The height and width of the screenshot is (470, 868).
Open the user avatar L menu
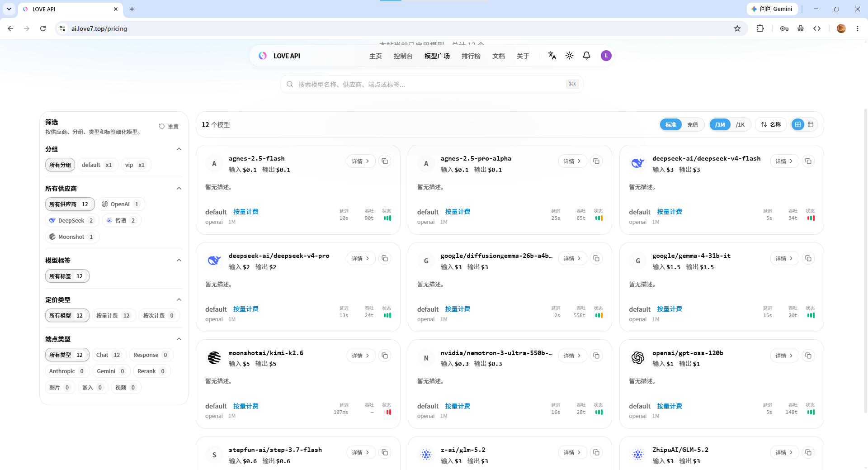(x=606, y=56)
